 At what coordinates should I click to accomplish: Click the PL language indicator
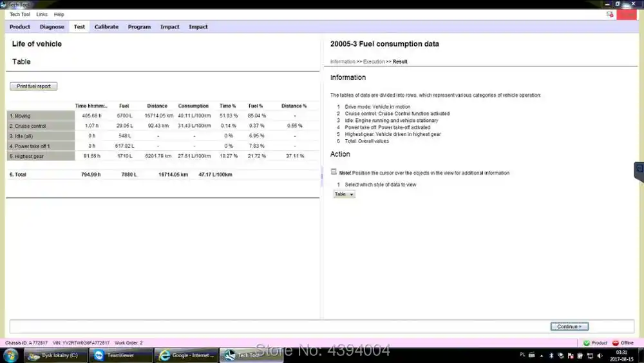point(522,355)
